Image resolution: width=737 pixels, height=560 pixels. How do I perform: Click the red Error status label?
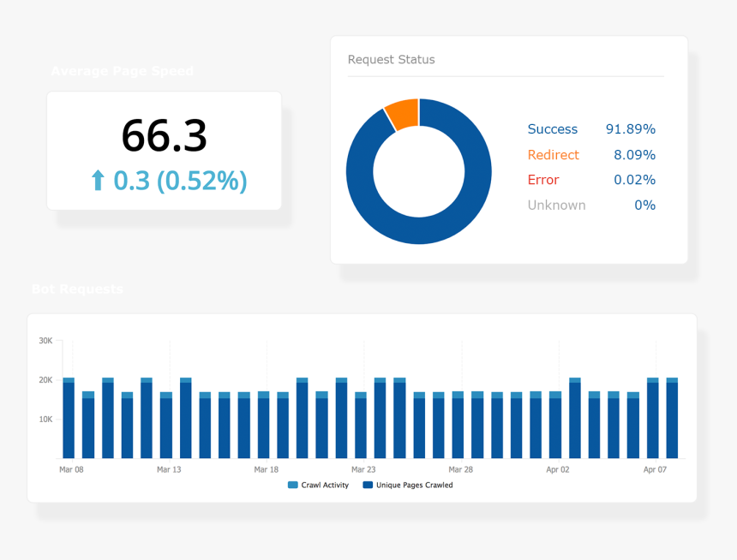click(x=543, y=180)
